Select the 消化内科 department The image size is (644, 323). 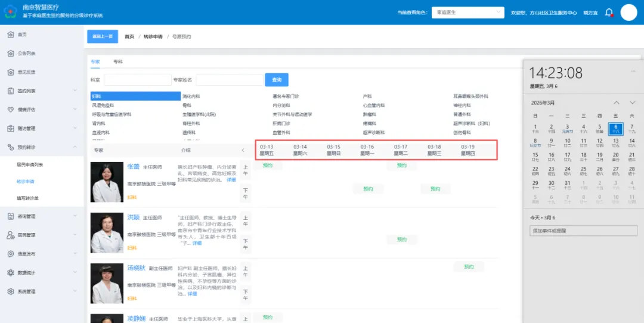[x=191, y=97]
